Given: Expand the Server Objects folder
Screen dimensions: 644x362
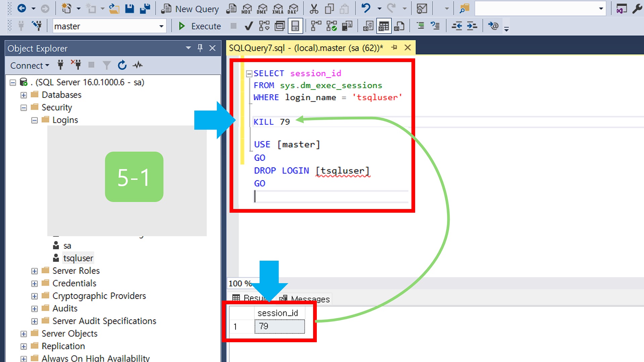Looking at the screenshot, I should tap(23, 334).
